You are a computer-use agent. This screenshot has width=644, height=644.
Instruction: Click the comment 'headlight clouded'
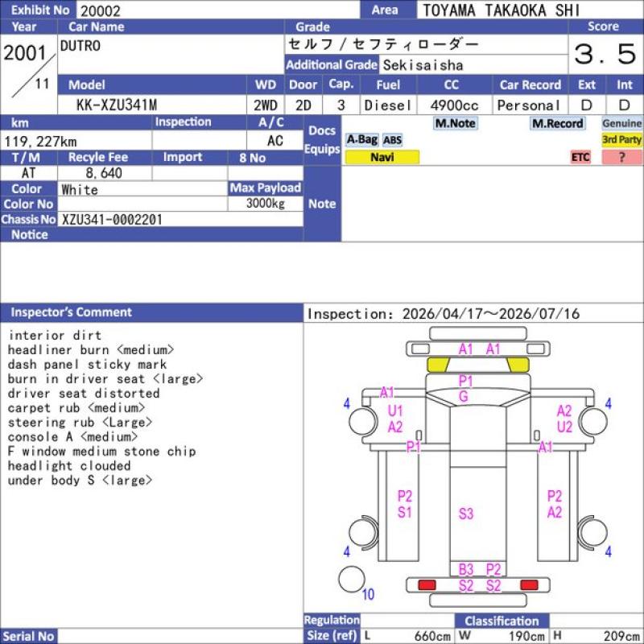[69, 466]
